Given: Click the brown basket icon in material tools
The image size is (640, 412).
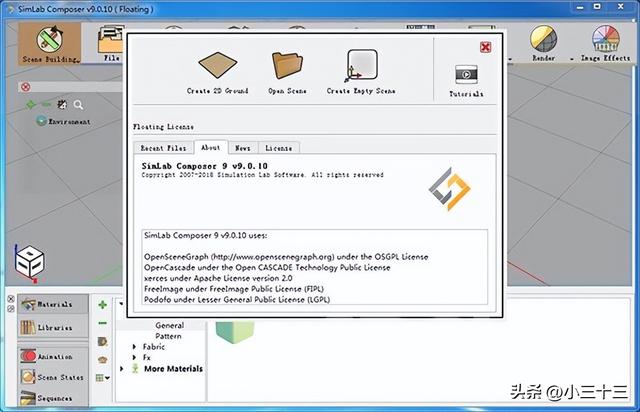Looking at the screenshot, I should pyautogui.click(x=103, y=360).
